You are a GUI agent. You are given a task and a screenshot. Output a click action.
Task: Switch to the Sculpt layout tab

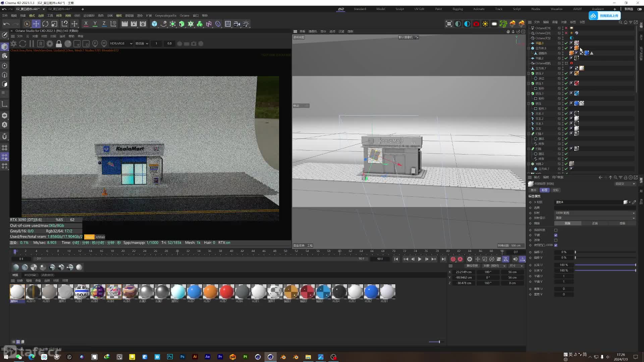399,9
